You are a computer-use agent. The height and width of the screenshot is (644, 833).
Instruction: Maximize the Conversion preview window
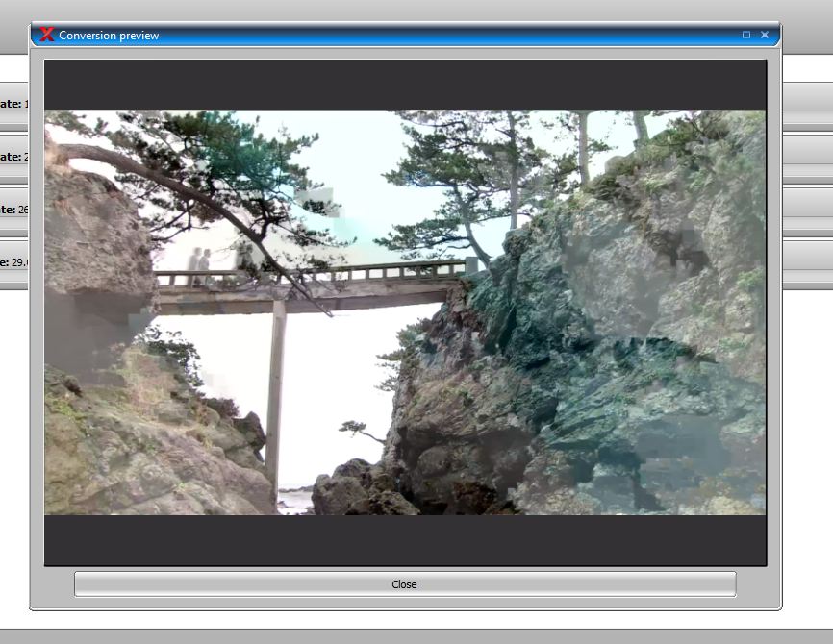coord(745,35)
